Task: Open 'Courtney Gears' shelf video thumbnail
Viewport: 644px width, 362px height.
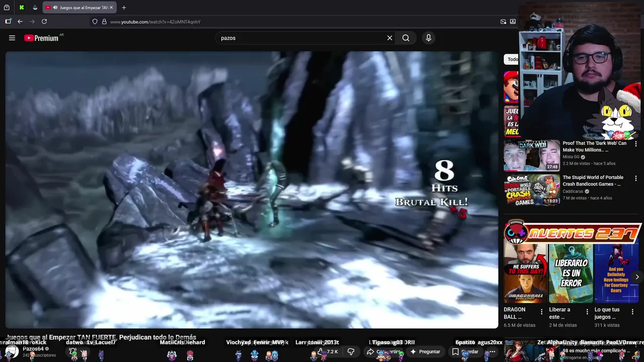Action: [x=616, y=273]
